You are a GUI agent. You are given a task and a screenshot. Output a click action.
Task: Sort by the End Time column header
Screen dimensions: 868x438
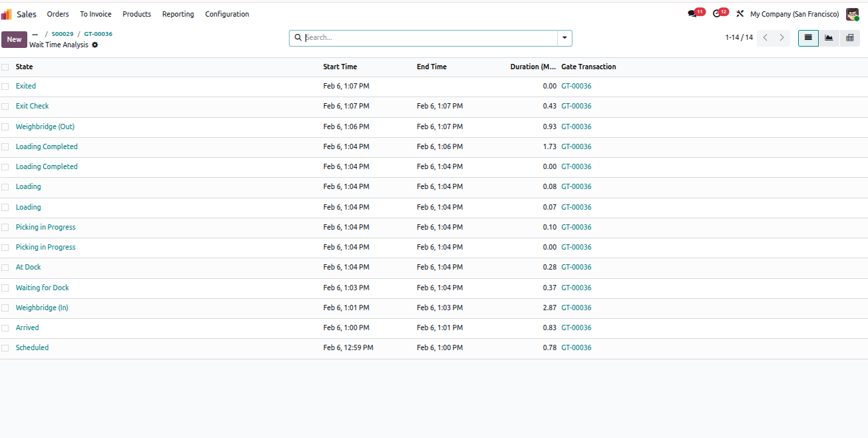coord(431,67)
